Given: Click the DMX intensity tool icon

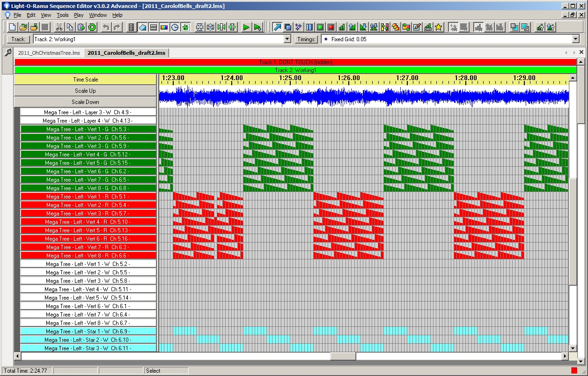Looking at the screenshot, I should point(427,27).
